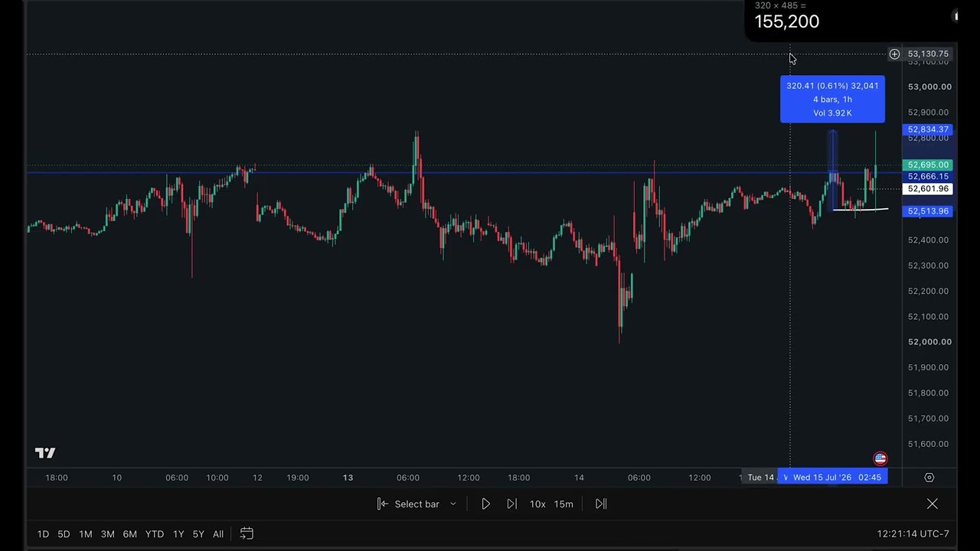Select the 52,601.96 price label
The width and height of the screenshot is (980, 551).
click(928, 188)
